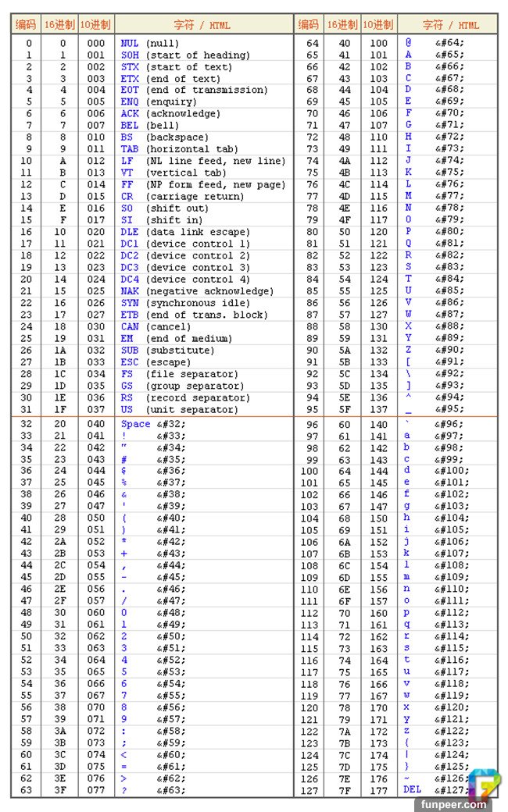
Task: Click the HTML code &#48; for digit 0
Action: click(170, 612)
